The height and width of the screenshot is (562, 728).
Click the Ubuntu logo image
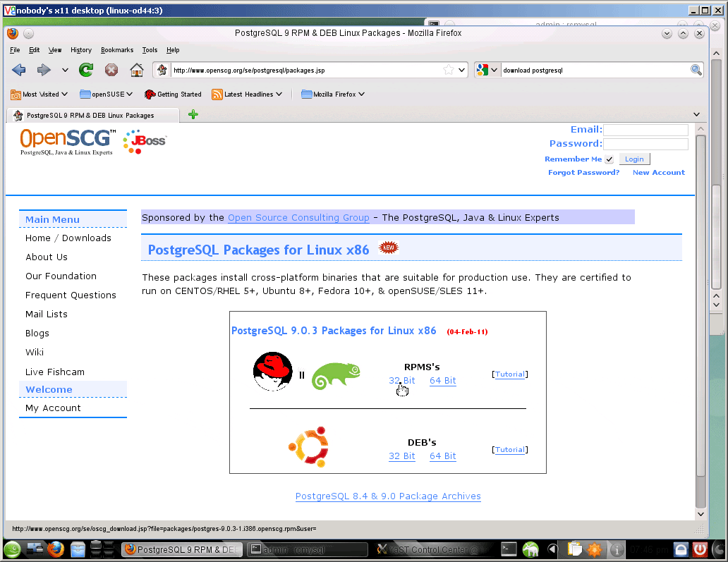(x=309, y=447)
